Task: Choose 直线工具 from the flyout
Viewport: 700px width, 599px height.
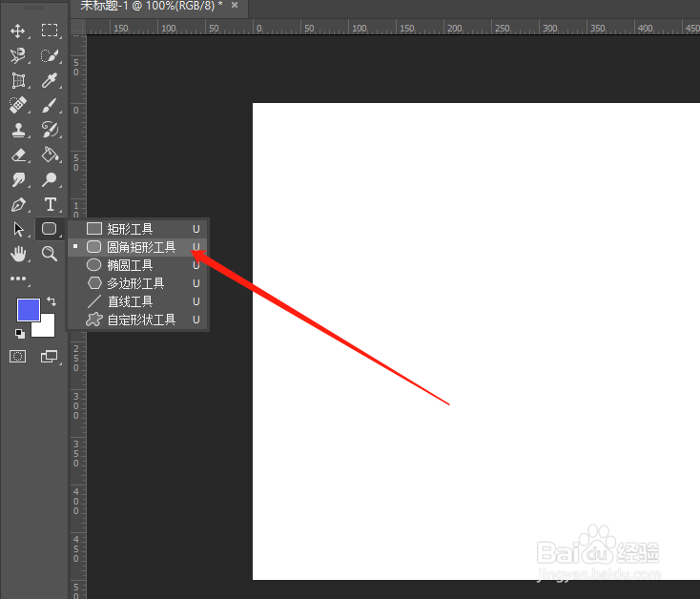Action: coord(138,301)
